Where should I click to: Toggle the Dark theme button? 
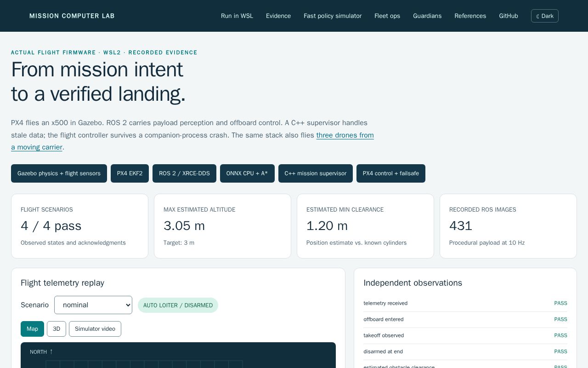tap(544, 16)
